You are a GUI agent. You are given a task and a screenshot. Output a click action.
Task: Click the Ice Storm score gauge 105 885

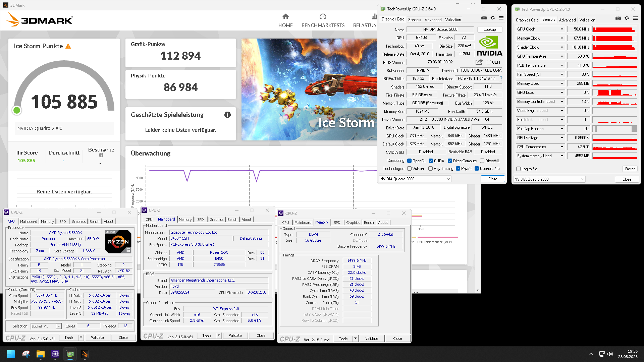pyautogui.click(x=64, y=88)
